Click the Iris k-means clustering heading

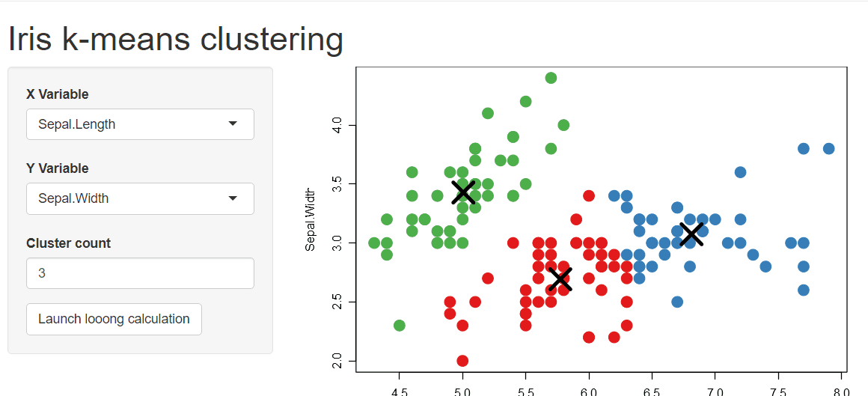(176, 40)
